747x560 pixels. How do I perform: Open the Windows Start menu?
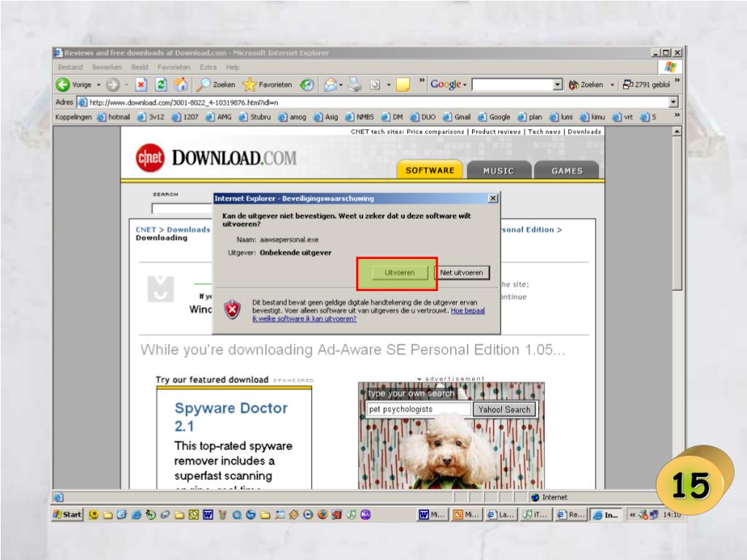[x=68, y=514]
